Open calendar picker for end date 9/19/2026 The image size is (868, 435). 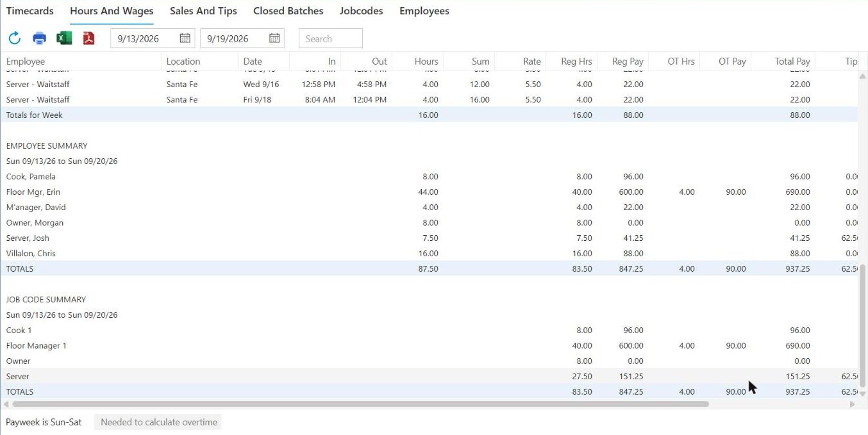click(x=274, y=38)
